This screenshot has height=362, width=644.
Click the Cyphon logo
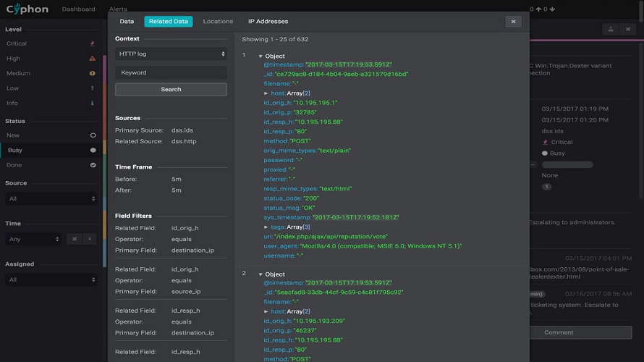[28, 9]
